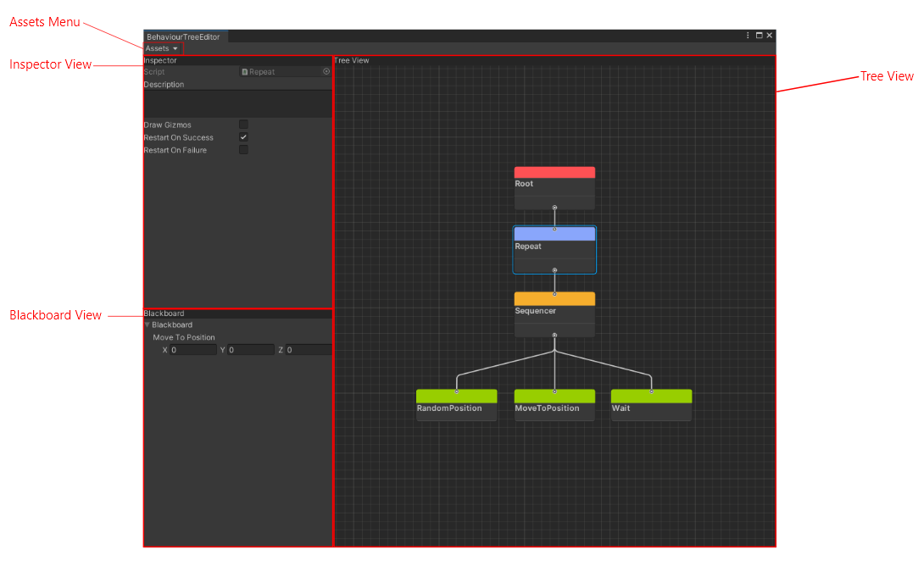Image resolution: width=924 pixels, height=566 pixels.
Task: Click the Inspector panel header
Action: pos(159,60)
